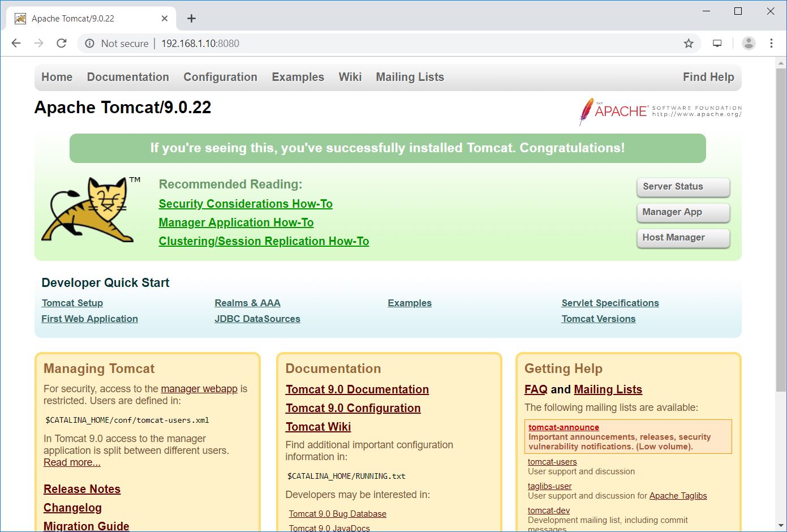The image size is (787, 532).
Task: Open First Web Application link
Action: (89, 319)
